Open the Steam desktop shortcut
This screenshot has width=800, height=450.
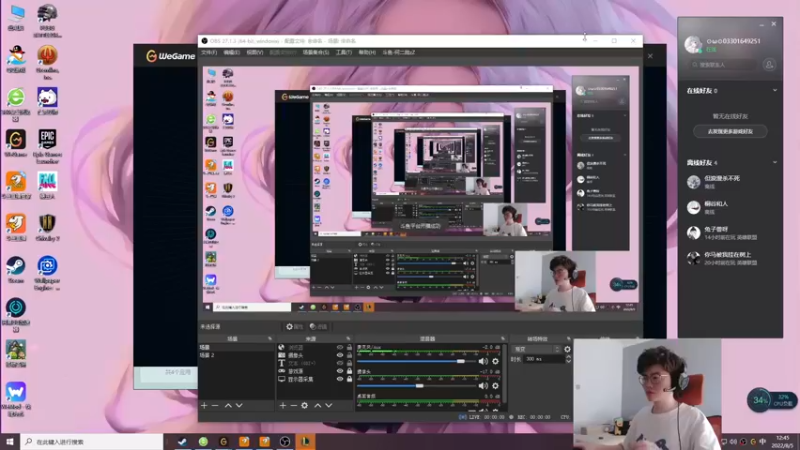(x=16, y=269)
